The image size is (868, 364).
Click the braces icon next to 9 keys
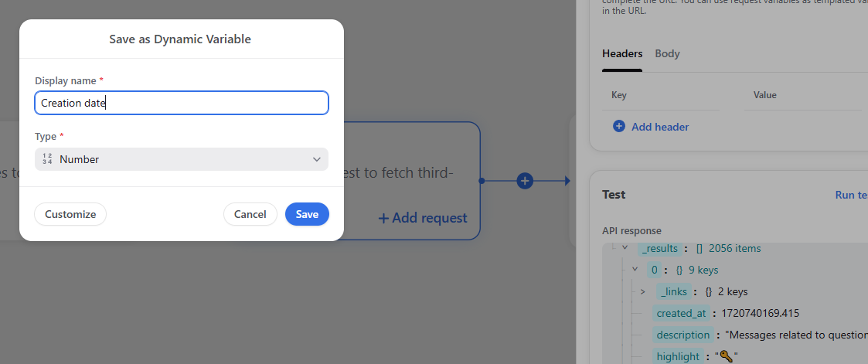coord(679,270)
